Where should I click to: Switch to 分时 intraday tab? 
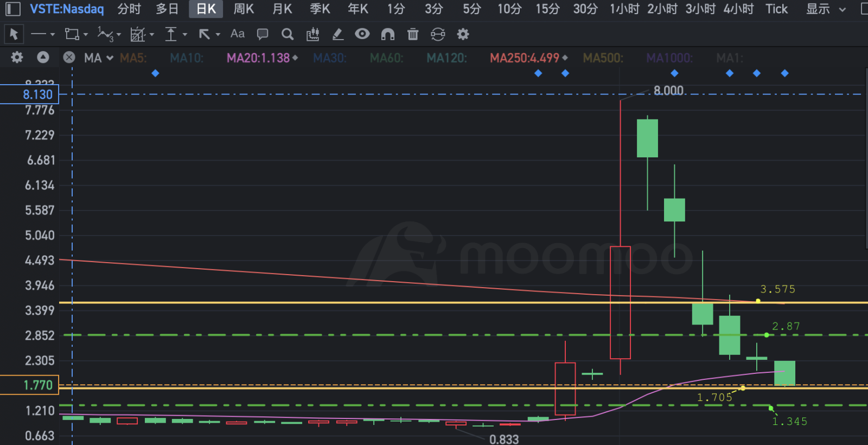click(129, 9)
